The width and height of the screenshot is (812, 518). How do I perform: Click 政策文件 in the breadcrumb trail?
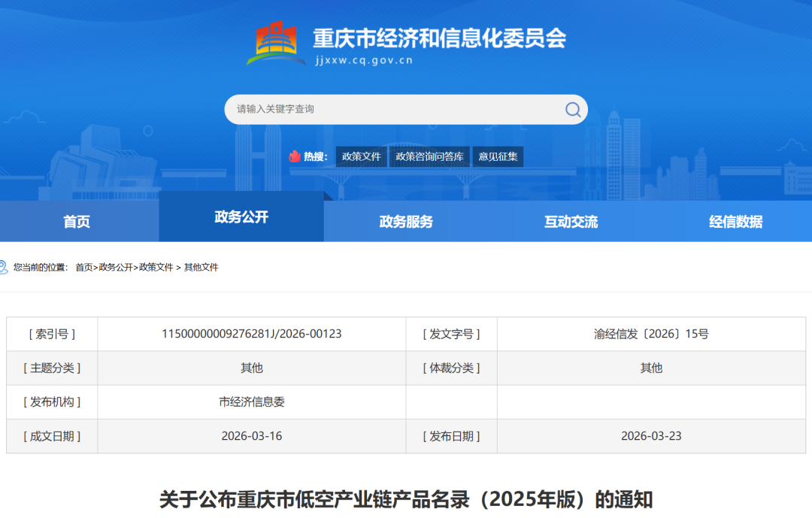click(x=156, y=268)
